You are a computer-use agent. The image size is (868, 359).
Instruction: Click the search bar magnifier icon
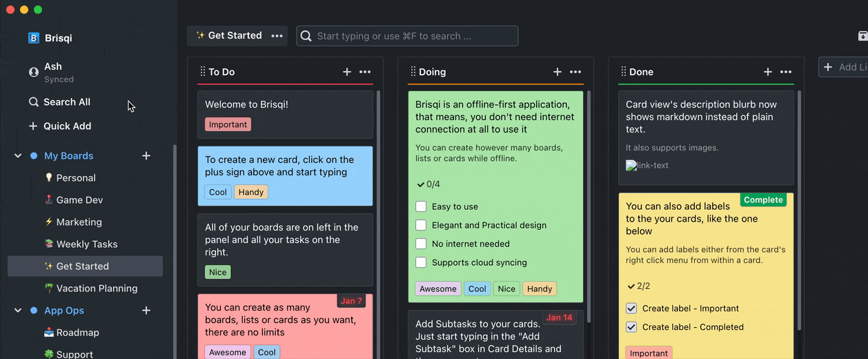[x=307, y=36]
